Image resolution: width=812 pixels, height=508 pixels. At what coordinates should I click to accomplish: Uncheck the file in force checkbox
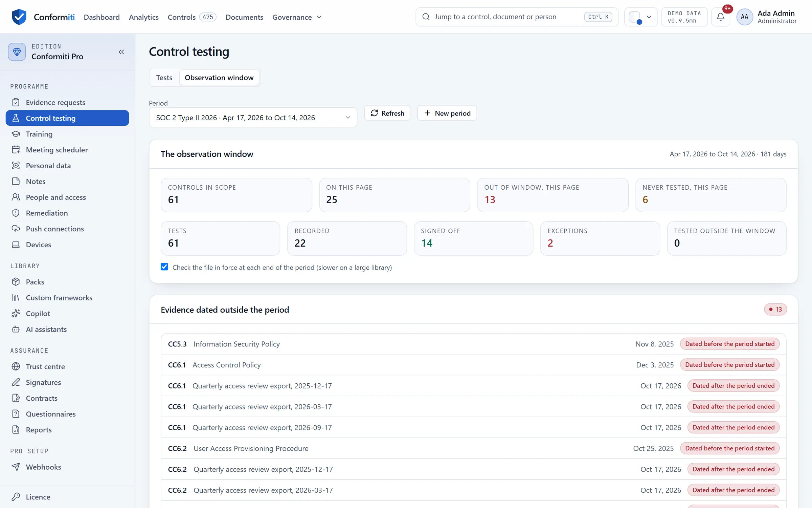pyautogui.click(x=164, y=267)
